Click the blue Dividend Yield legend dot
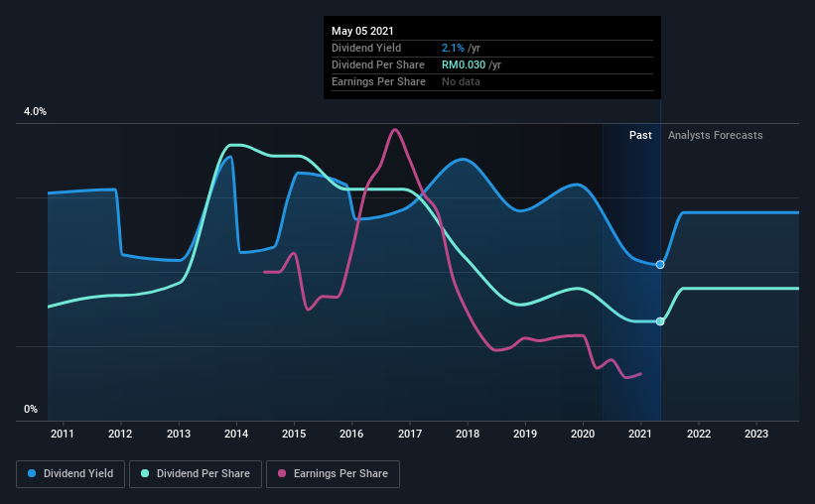 32,473
